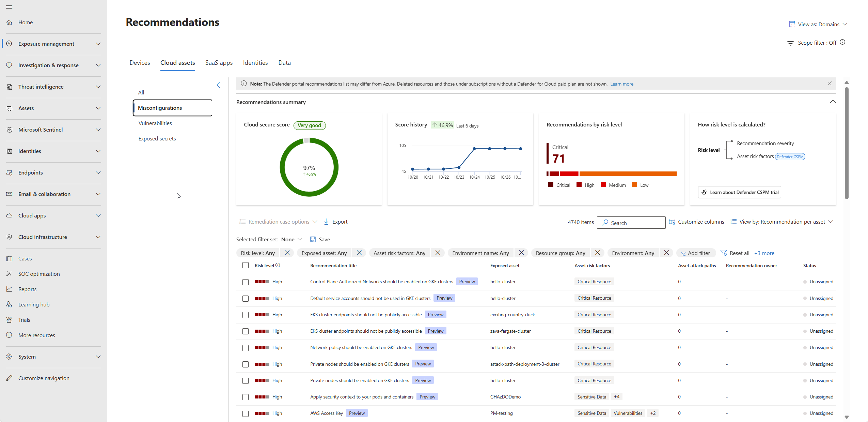The width and height of the screenshot is (868, 422).
Task: Click Learn about Defender CSPM trial
Action: click(739, 192)
